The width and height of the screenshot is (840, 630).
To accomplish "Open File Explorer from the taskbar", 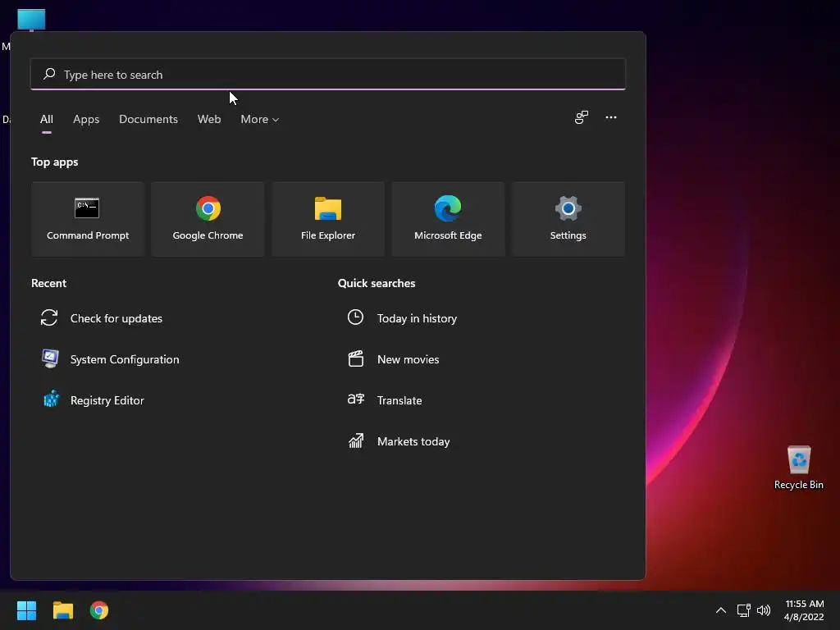I will [62, 610].
